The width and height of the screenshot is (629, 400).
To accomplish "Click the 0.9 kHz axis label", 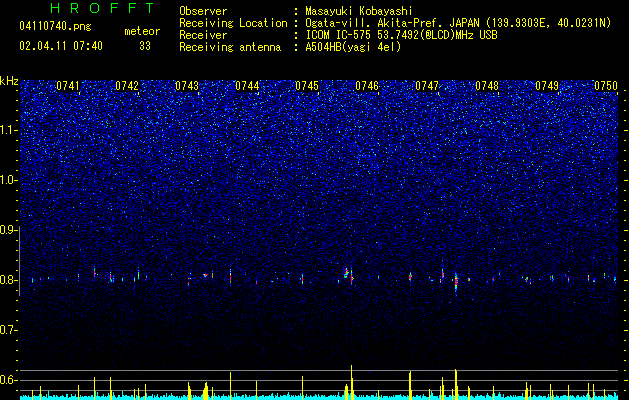I will pos(9,230).
